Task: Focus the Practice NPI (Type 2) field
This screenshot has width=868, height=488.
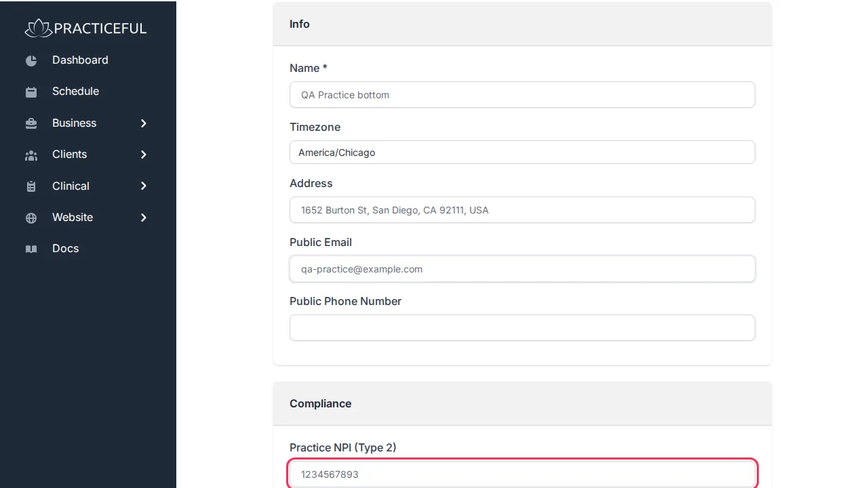Action: tap(522, 474)
